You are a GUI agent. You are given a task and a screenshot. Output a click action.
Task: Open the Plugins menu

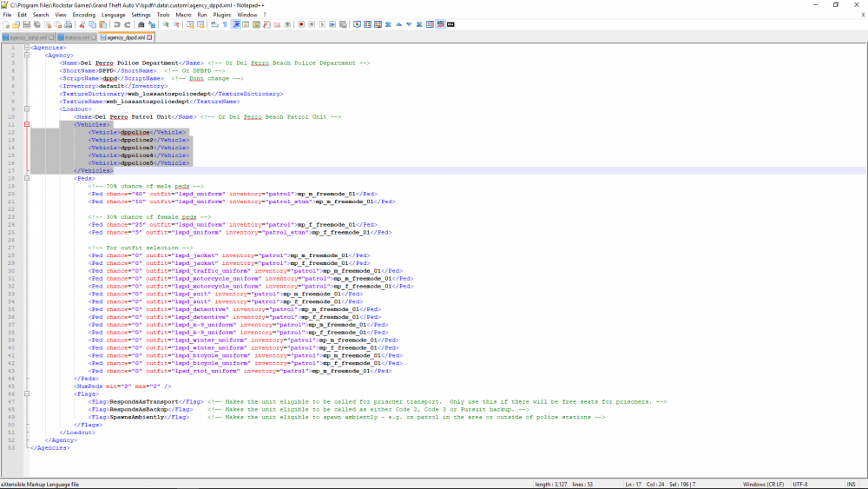pos(224,15)
